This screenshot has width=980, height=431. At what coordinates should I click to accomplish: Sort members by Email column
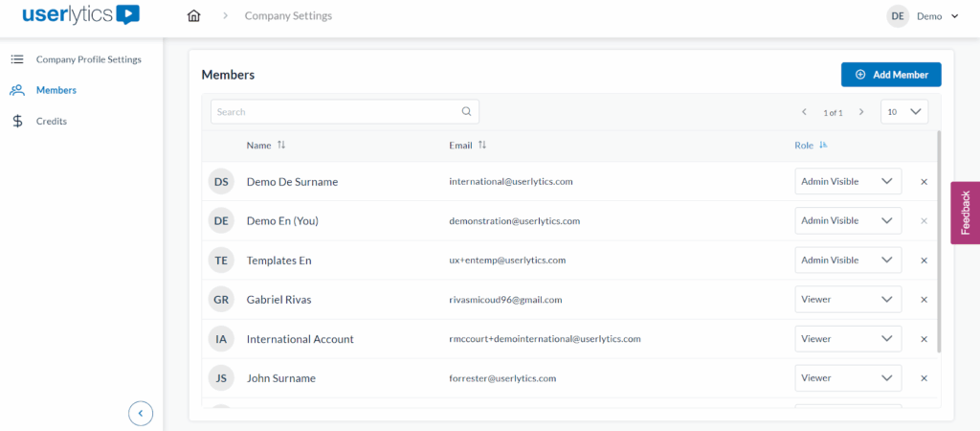482,146
